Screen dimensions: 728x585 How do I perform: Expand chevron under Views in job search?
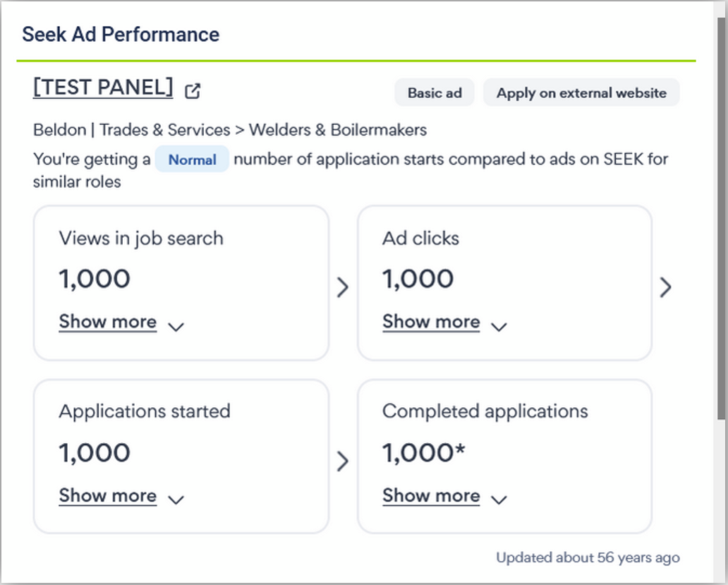coord(176,326)
